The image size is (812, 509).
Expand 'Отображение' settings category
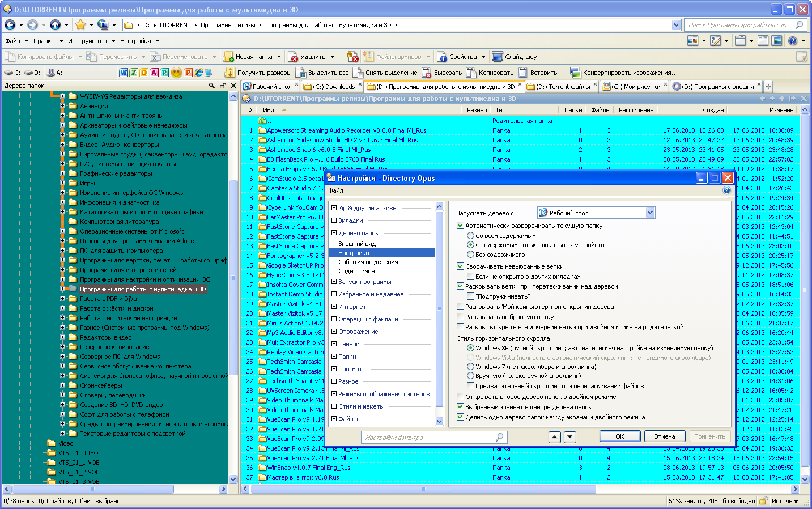[x=334, y=332]
